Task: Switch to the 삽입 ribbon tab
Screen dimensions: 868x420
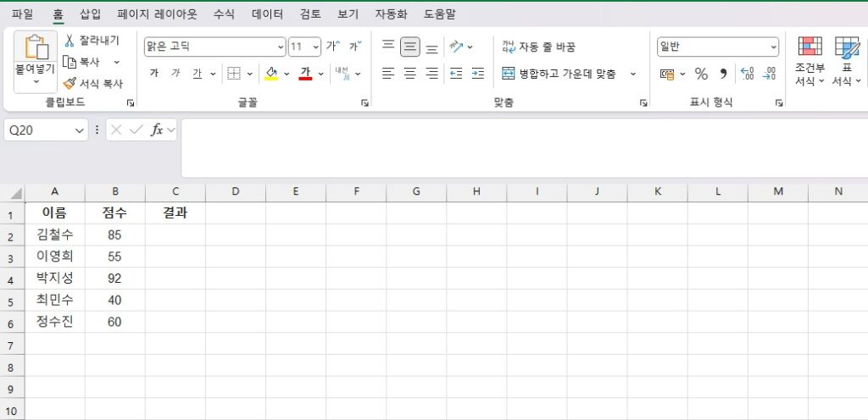Action: click(90, 14)
